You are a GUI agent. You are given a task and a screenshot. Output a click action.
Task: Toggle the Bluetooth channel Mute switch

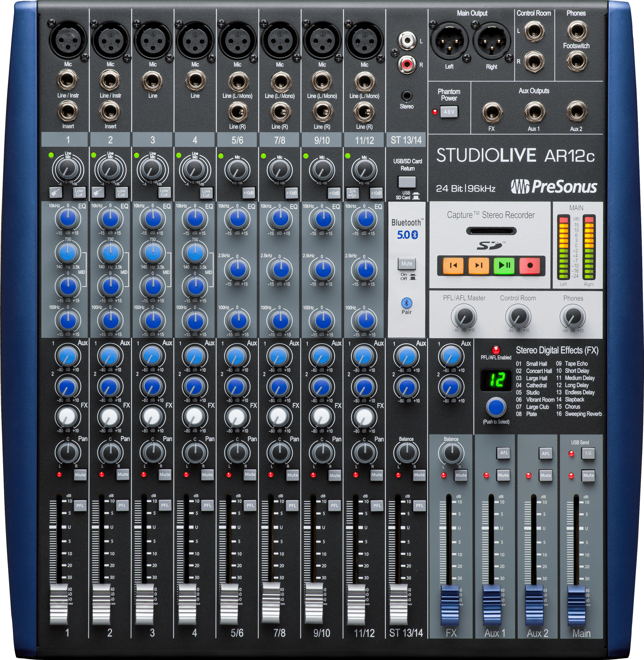point(406,264)
